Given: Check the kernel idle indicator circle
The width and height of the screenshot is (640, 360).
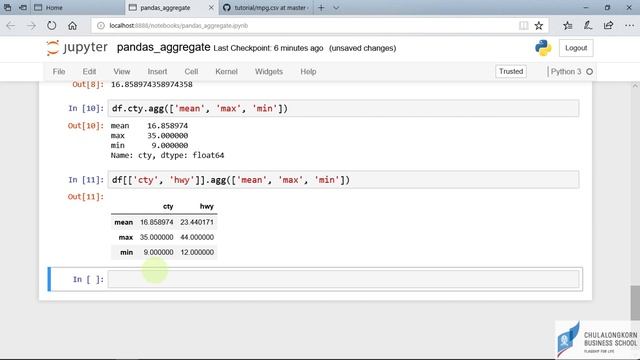Looking at the screenshot, I should pyautogui.click(x=589, y=72).
